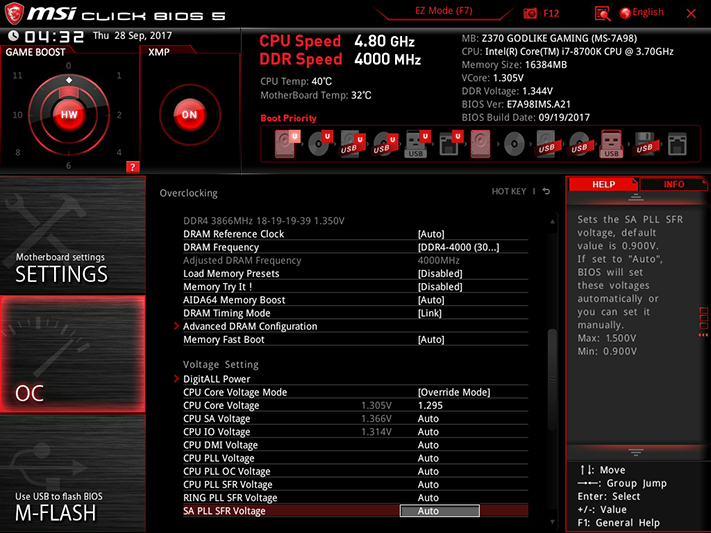Viewport: 711px width, 533px height.
Task: Open the SETTINGS motherboard settings section
Action: point(73,235)
